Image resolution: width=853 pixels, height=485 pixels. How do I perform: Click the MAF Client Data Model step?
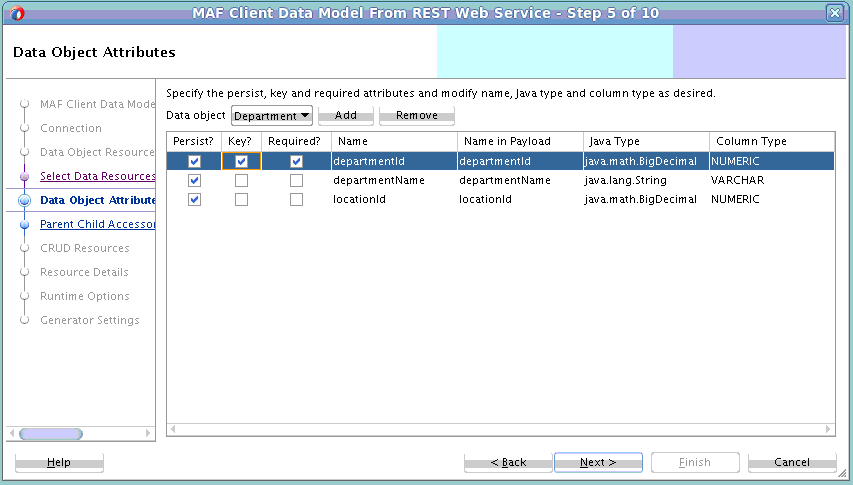[x=98, y=104]
